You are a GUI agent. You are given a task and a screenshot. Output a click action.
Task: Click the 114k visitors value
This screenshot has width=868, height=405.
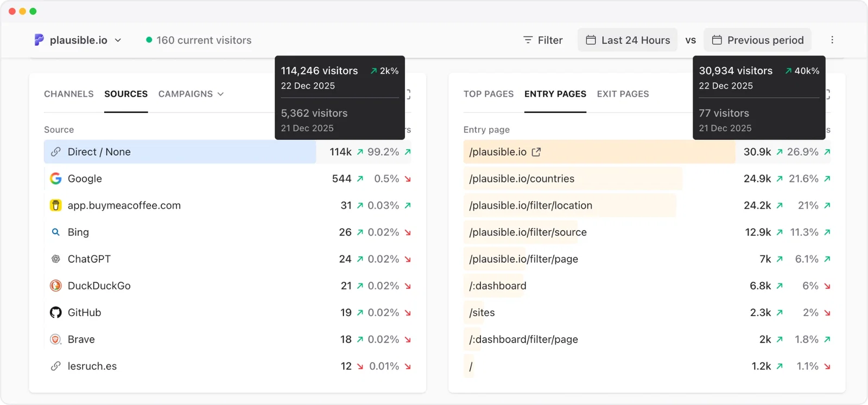(340, 152)
